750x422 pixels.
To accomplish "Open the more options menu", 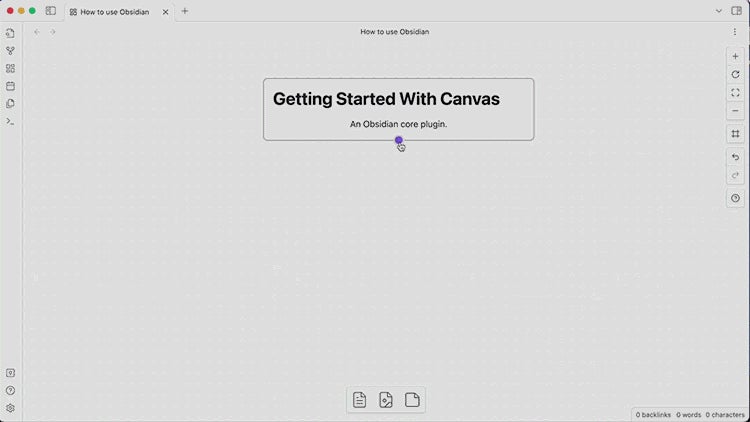I will 735,32.
